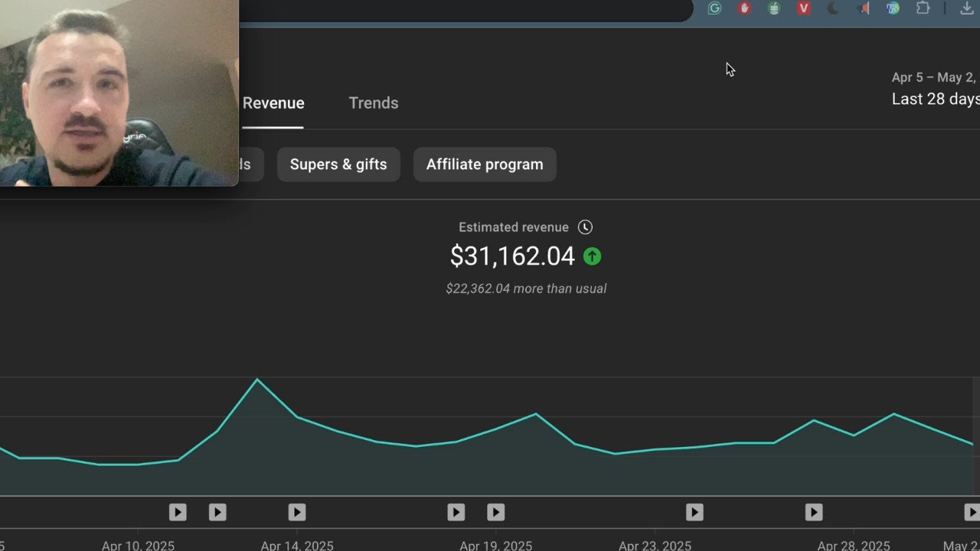980x551 pixels.
Task: Click the highest revenue peak on the chart
Action: coord(257,380)
